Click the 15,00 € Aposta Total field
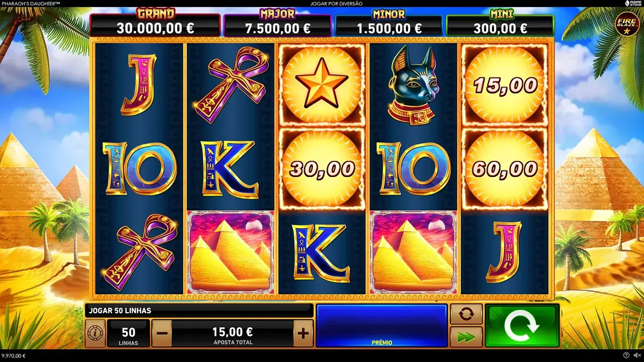The width and height of the screenshot is (644, 362). (x=233, y=333)
